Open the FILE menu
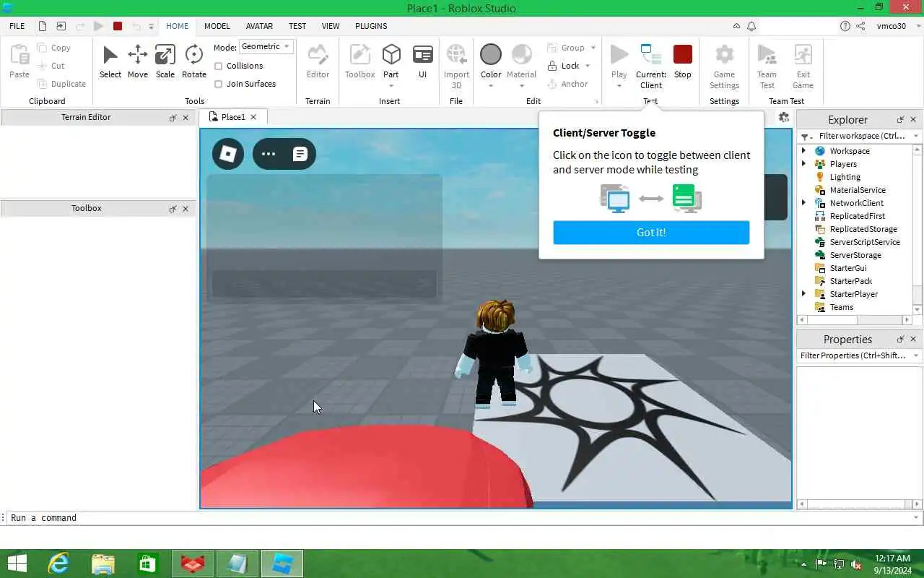The image size is (924, 578). pos(17,26)
